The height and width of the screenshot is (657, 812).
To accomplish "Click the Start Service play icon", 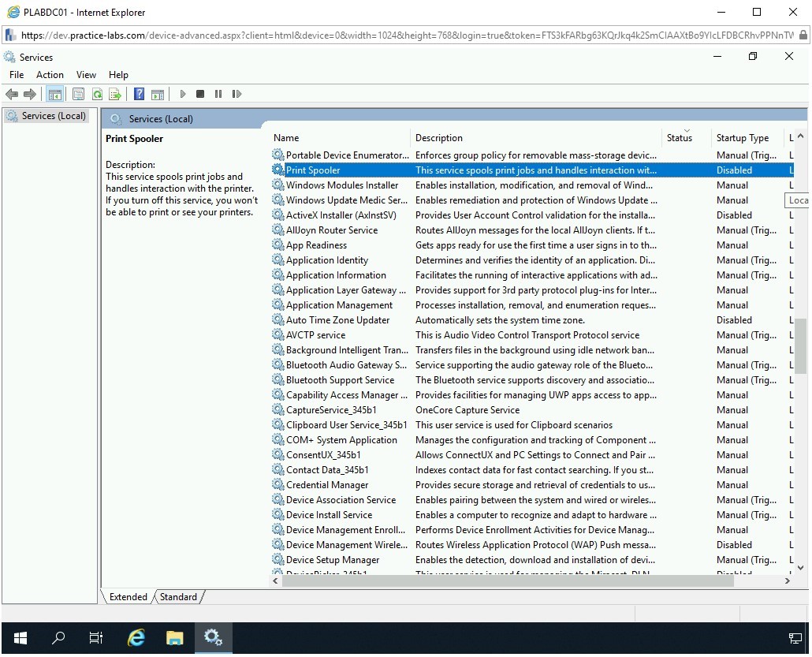I will coord(183,94).
